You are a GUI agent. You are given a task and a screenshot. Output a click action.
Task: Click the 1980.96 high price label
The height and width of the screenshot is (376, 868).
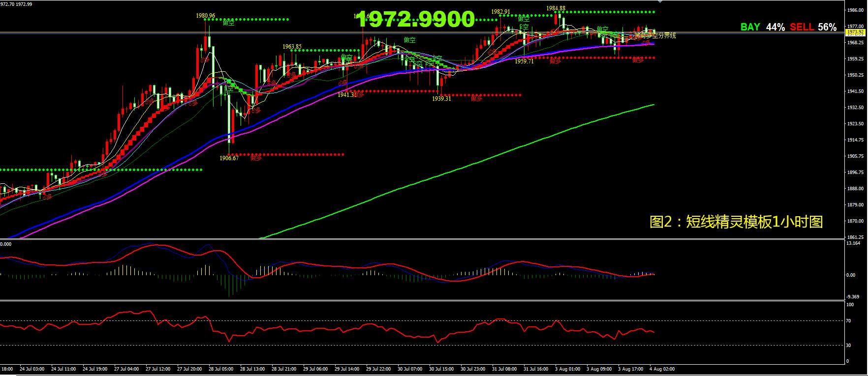coord(205,16)
